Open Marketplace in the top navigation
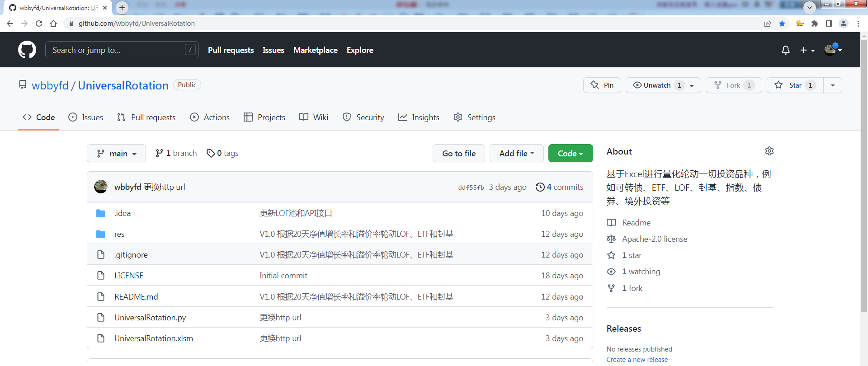Image resolution: width=868 pixels, height=366 pixels. click(316, 50)
